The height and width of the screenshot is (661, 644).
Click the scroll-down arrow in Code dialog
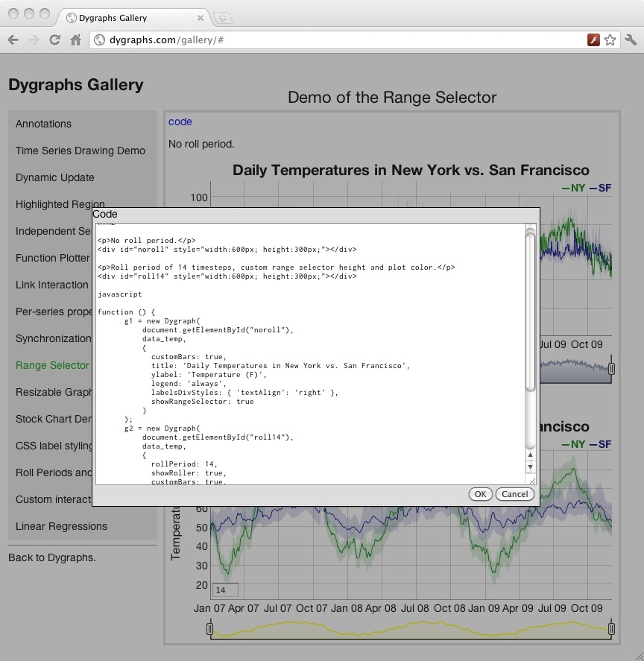pos(530,466)
